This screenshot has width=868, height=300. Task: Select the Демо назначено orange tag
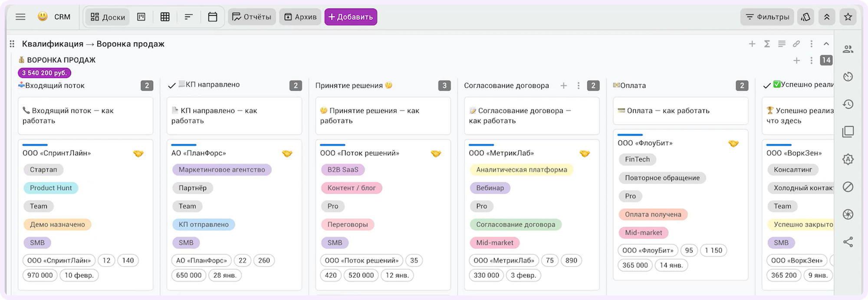[x=57, y=224]
